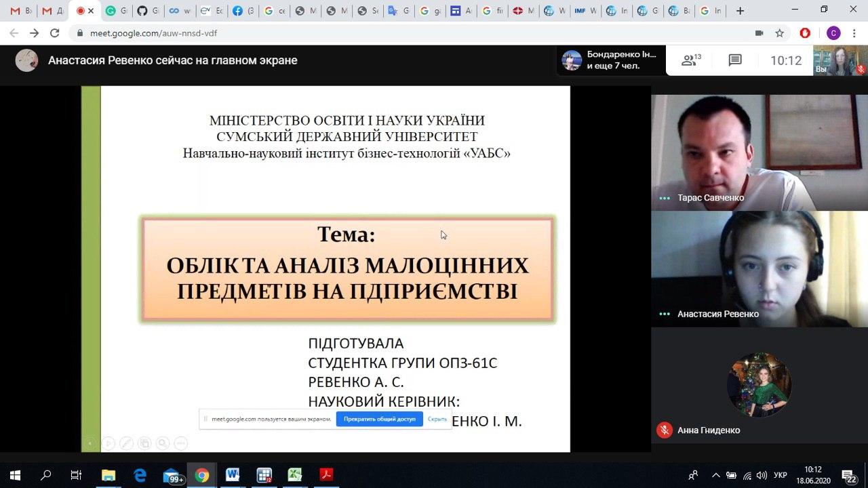This screenshot has width=868, height=488.
Task: Open File Explorer from taskbar
Action: (x=108, y=475)
